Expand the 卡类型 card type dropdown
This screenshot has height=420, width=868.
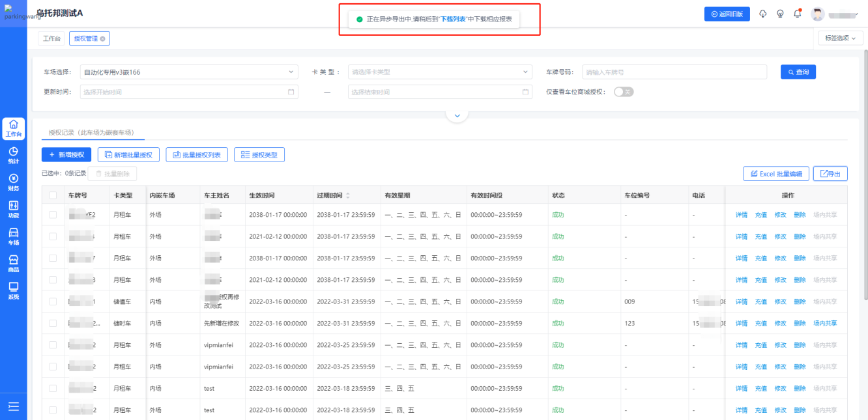tap(440, 72)
